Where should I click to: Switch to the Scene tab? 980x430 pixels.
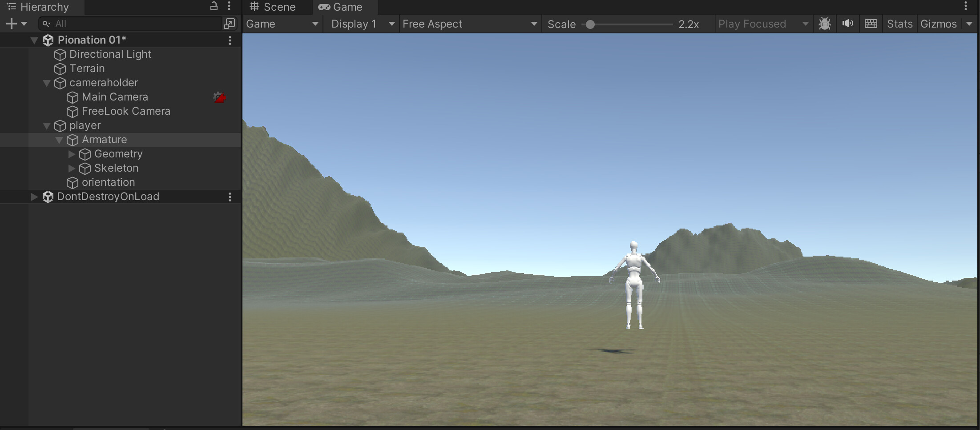275,7
